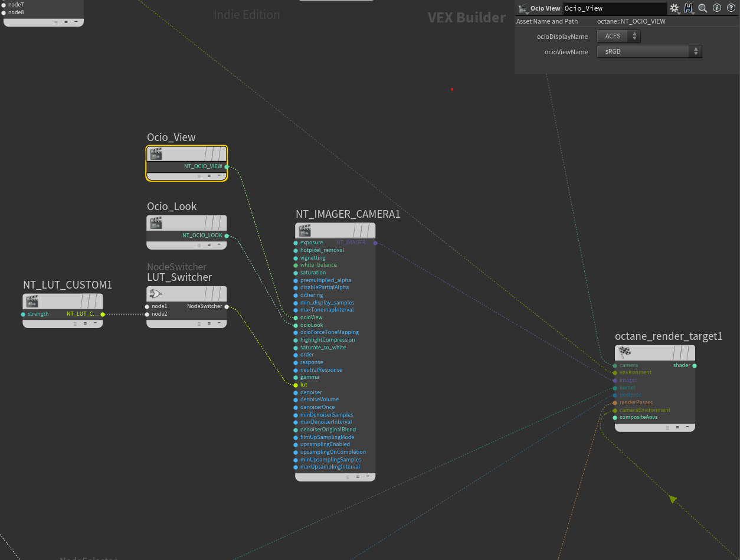This screenshot has width=740, height=560.
Task: Click the cameraEnvironment input on render target
Action: tap(615, 410)
